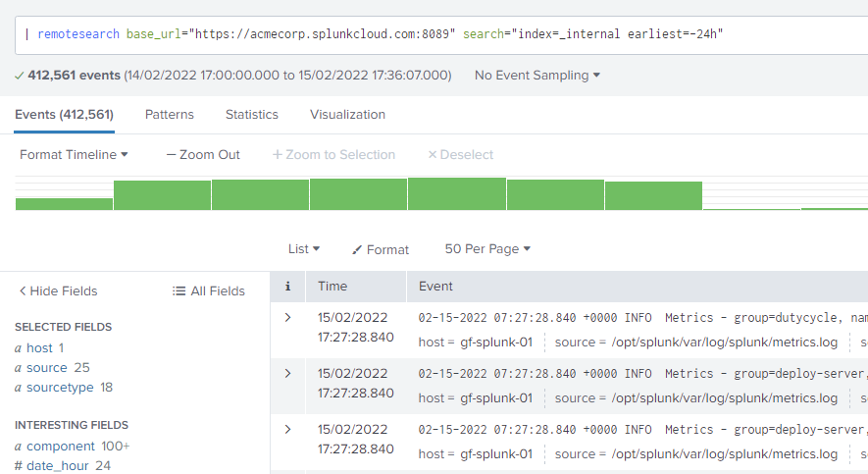Click host value gf-splunk-01 in first event
The height and width of the screenshot is (474, 868).
pyautogui.click(x=496, y=342)
